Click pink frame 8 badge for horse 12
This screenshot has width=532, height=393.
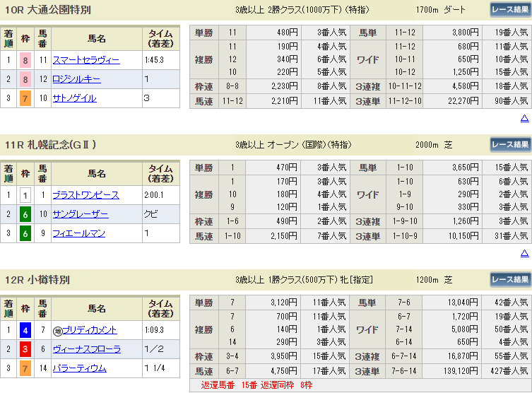25,79
